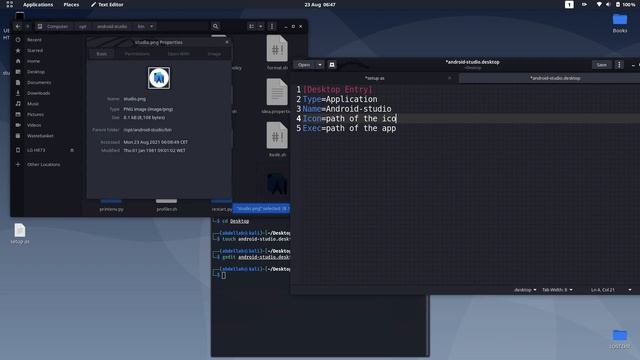Select the studio.png file thumbnail in folder
This screenshot has height=360, width=640.
(x=277, y=184)
